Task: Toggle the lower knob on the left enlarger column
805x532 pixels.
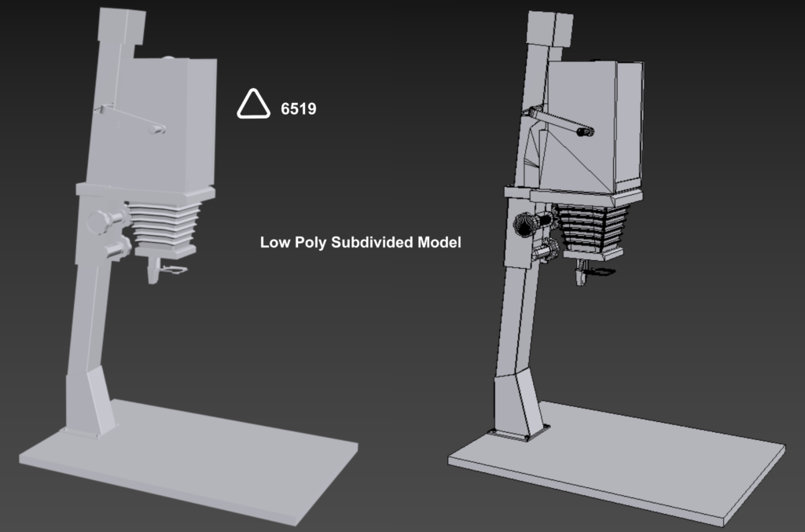Action: click(x=112, y=250)
